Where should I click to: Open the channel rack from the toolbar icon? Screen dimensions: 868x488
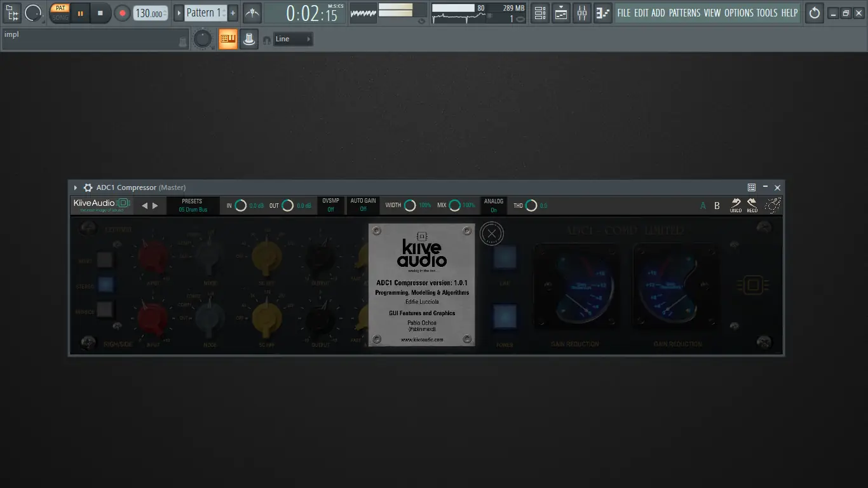(539, 13)
